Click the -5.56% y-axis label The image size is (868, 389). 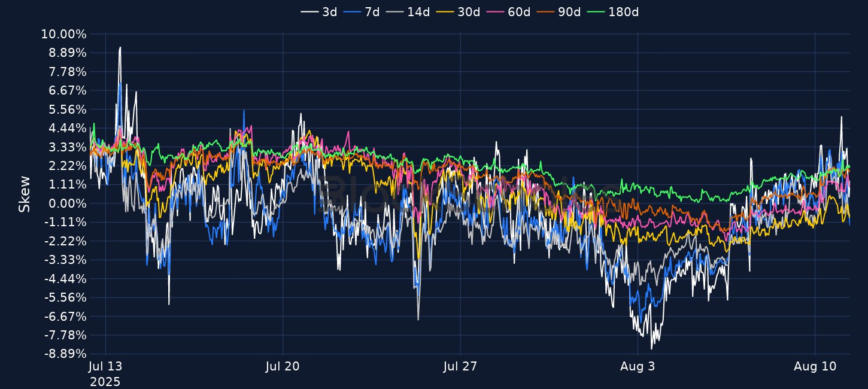click(x=65, y=297)
